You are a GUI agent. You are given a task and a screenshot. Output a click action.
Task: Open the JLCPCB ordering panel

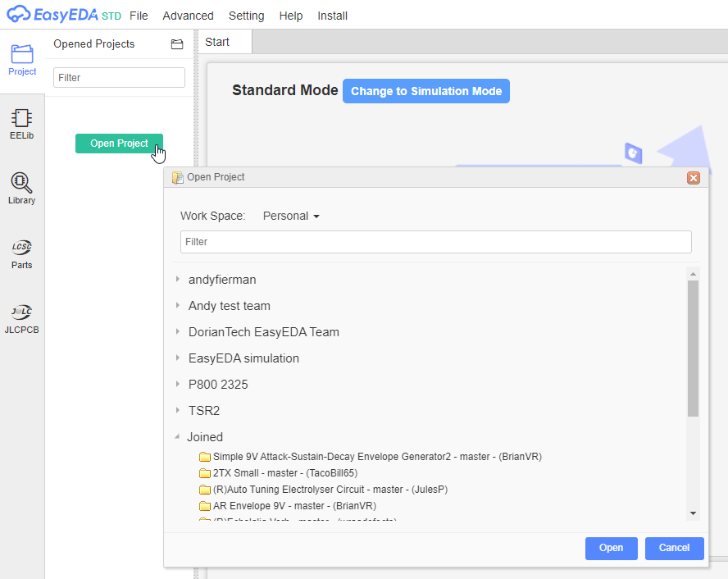coord(22,318)
